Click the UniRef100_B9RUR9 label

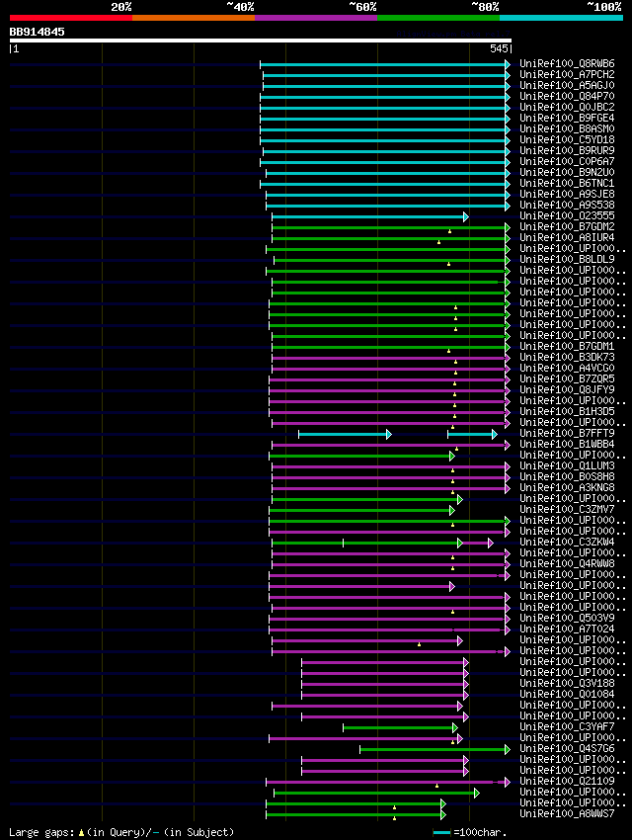click(x=567, y=150)
